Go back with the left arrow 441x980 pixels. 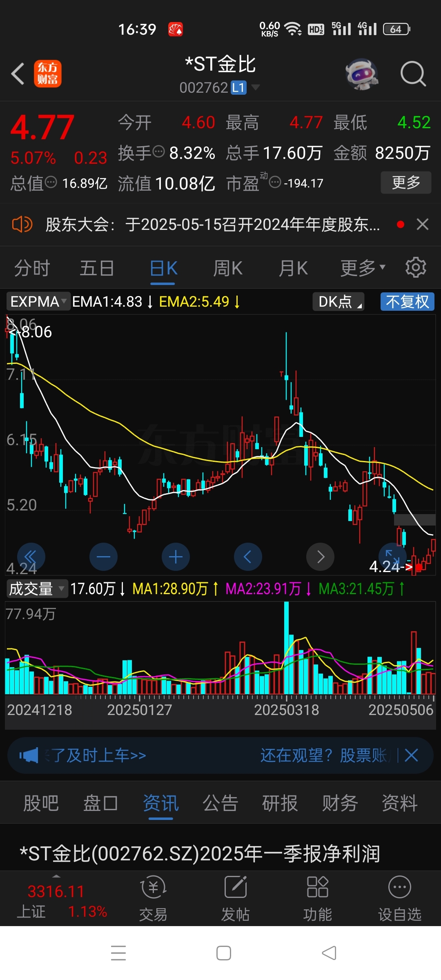coord(18,74)
